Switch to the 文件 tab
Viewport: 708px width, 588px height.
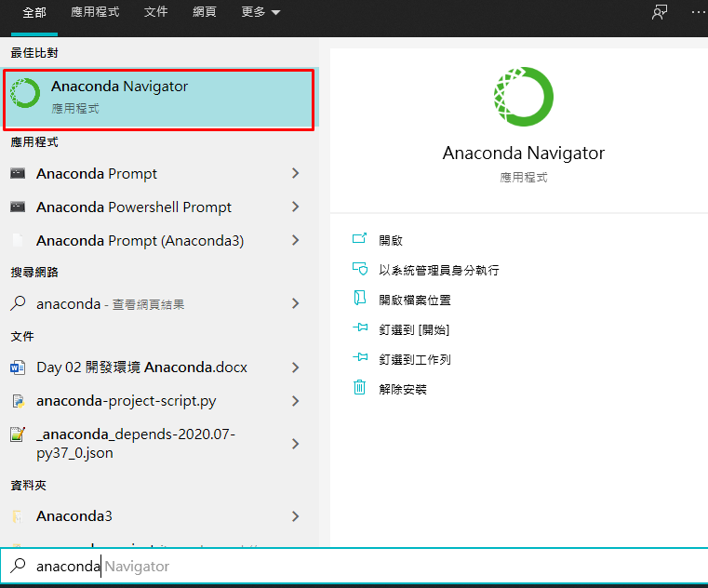point(155,12)
